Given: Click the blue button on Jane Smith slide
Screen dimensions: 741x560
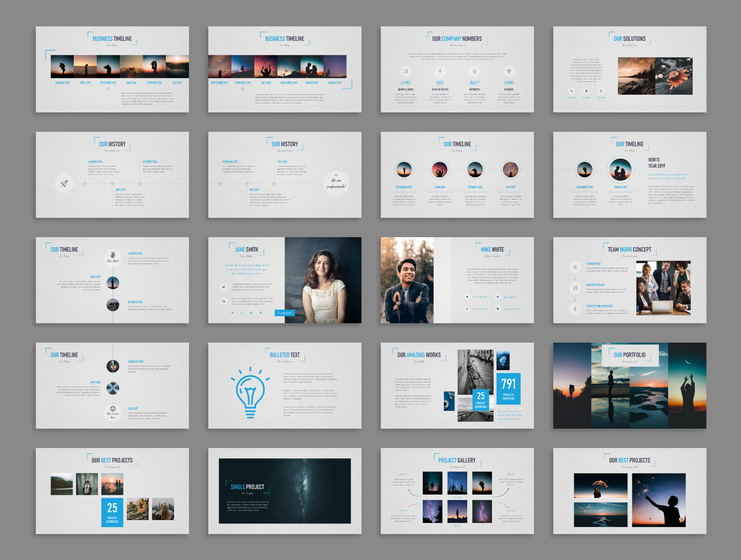Looking at the screenshot, I should click(x=284, y=313).
